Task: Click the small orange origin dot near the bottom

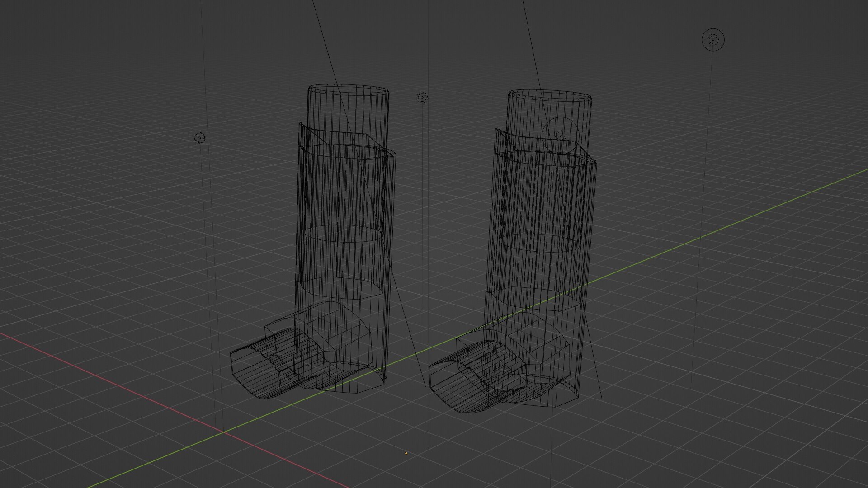Action: tap(406, 453)
